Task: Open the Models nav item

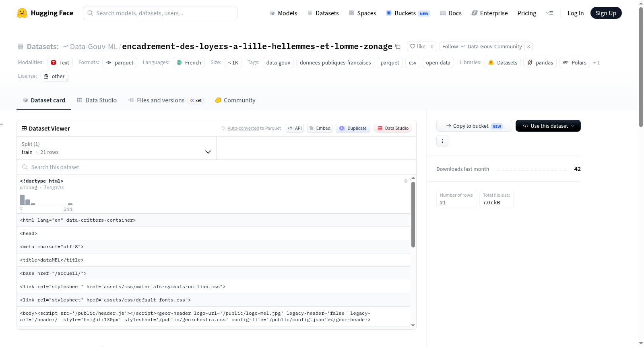Action: [283, 13]
